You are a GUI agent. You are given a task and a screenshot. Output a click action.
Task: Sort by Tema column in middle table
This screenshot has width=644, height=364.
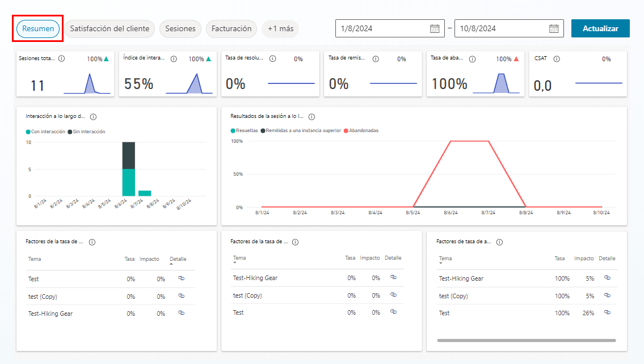tap(239, 259)
